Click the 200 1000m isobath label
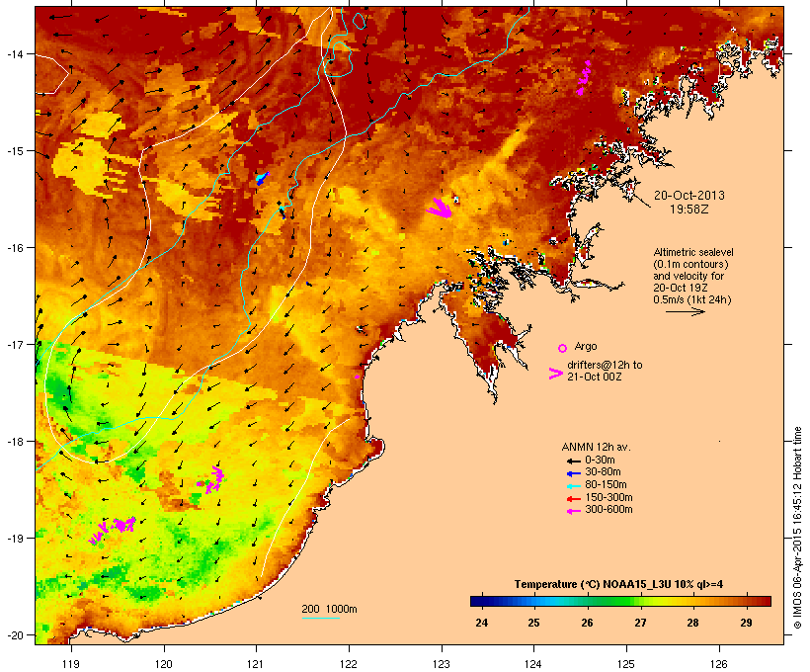Viewport: 810px width, 672px height. pos(329,609)
